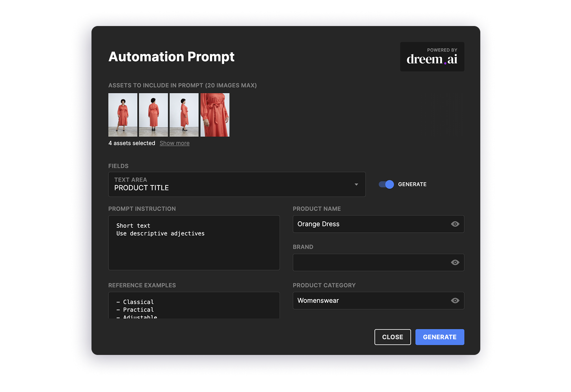Screen dimensions: 571x392
Task: Toggle visibility eye for Product Name field
Action: coord(455,224)
